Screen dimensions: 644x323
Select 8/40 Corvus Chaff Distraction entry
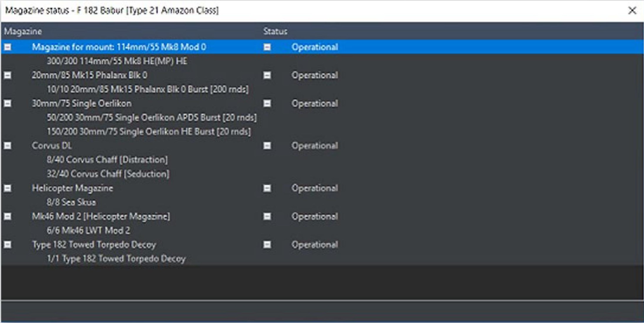(107, 160)
